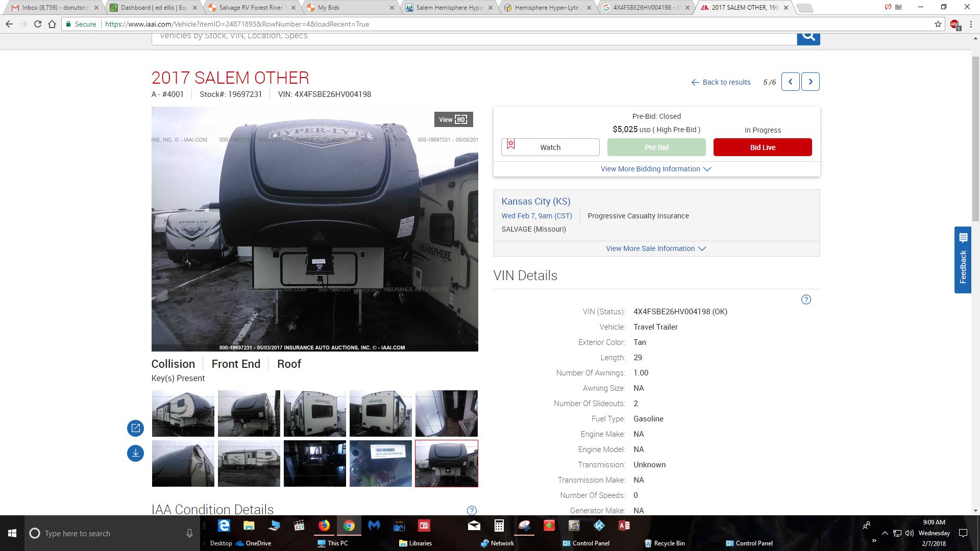Click the address bar URL
The image size is (980, 551).
tap(237, 24)
